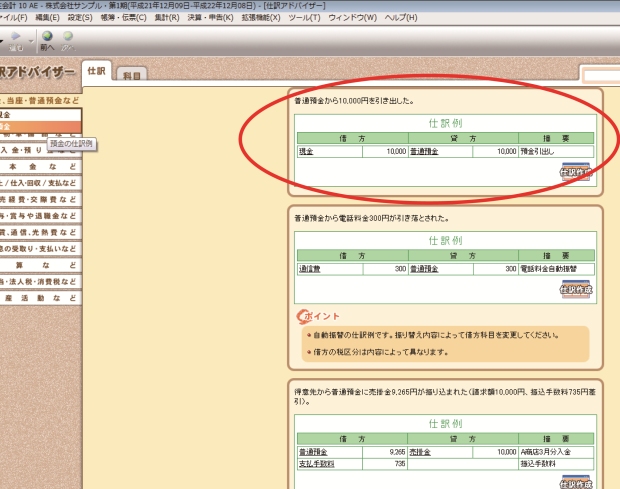Open the 帳簿・伝票(C) menu
The height and width of the screenshot is (489, 620).
pyautogui.click(x=123, y=18)
